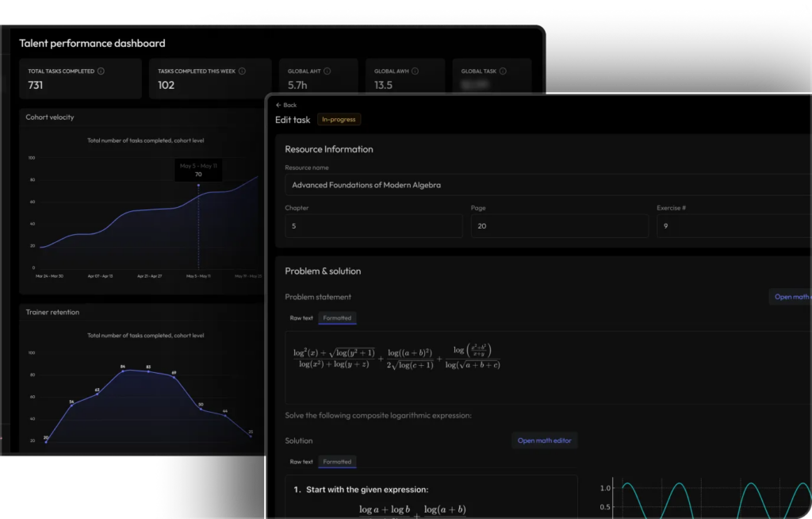Click the formatted logarithmic expression
The image size is (812, 519).
pyautogui.click(x=396, y=357)
